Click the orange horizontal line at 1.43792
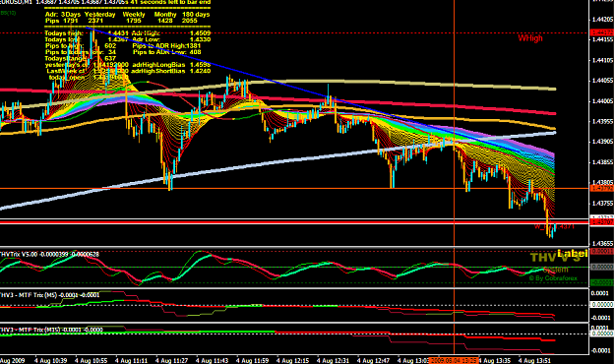This screenshot has width=615, height=364. pos(294,189)
